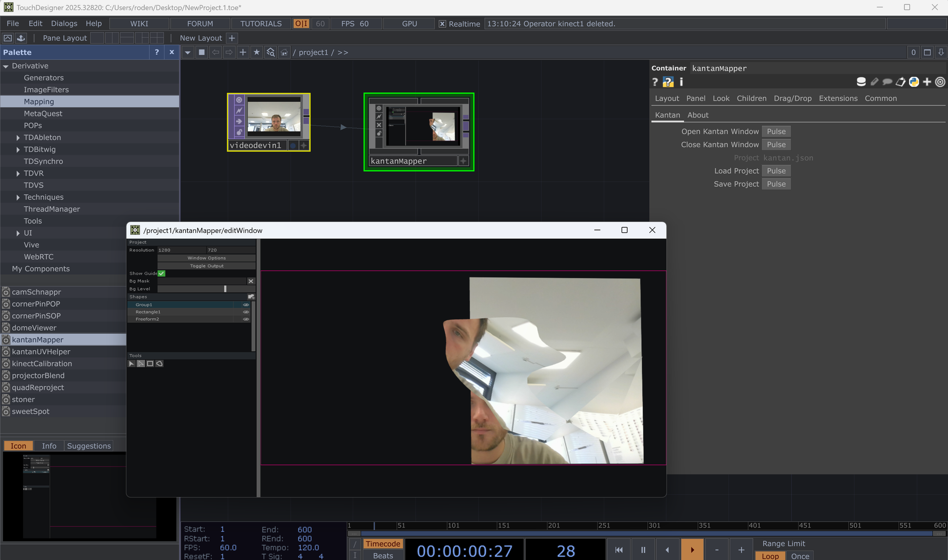This screenshot has width=948, height=560.
Task: Click the target icon in the parameter panel
Action: pos(940,82)
